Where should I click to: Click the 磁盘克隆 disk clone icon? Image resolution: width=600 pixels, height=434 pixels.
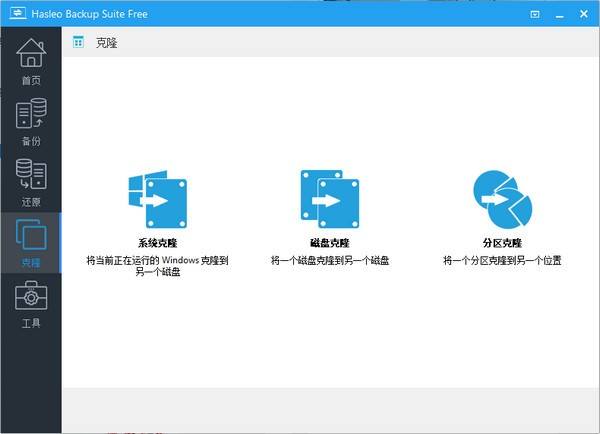tap(330, 199)
